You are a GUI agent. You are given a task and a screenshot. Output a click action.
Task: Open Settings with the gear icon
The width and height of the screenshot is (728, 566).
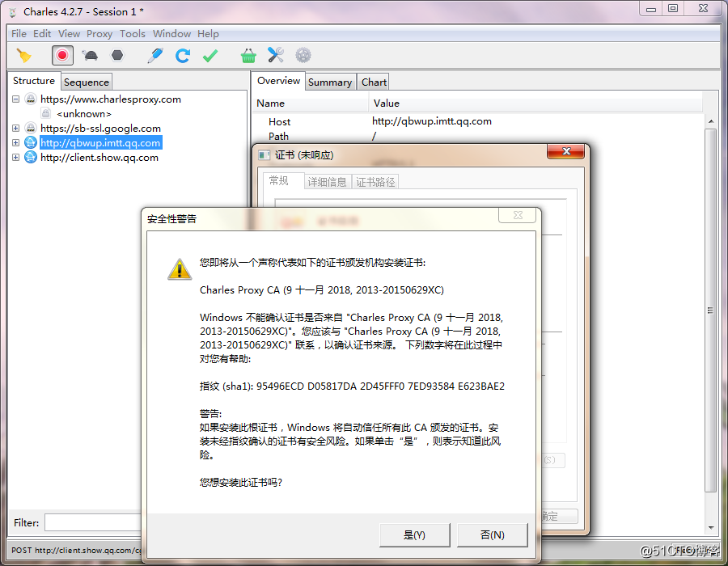click(303, 56)
